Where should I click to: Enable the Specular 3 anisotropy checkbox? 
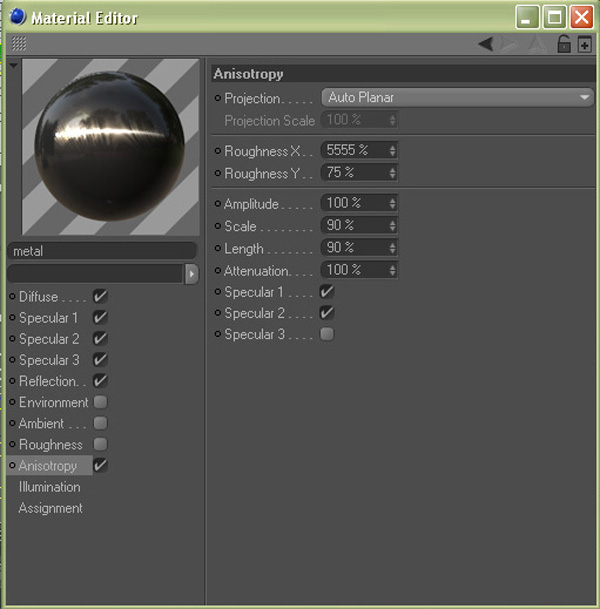point(326,334)
